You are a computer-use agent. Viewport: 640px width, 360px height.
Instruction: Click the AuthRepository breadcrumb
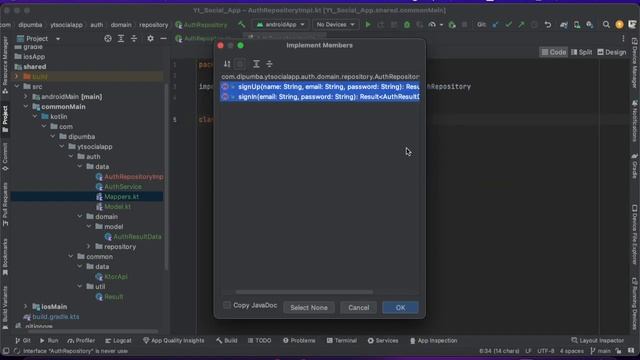pyautogui.click(x=201, y=25)
